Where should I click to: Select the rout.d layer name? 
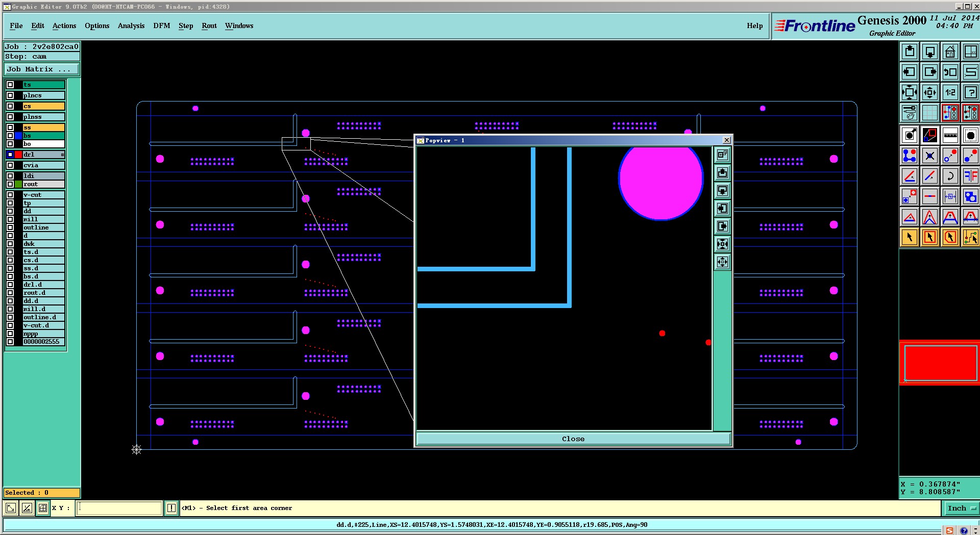tap(43, 293)
